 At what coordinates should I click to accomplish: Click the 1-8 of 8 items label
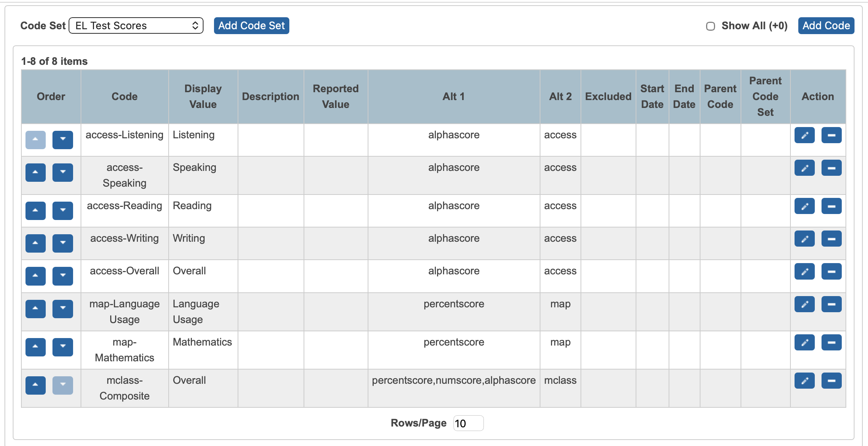coord(54,61)
